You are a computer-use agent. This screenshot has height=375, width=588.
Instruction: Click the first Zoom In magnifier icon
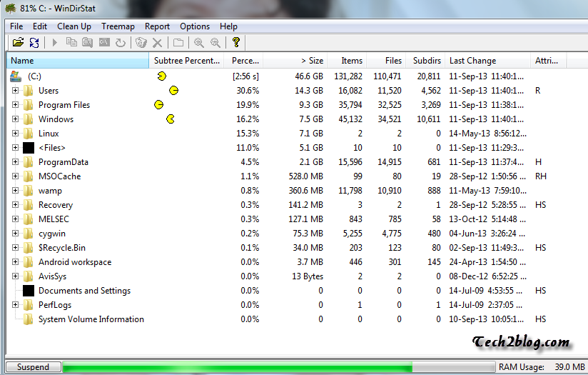click(199, 42)
